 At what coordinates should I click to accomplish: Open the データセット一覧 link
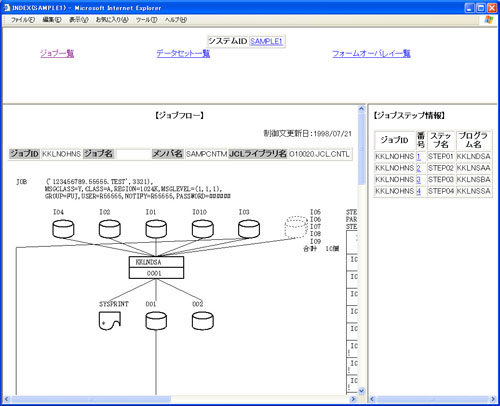pyautogui.click(x=183, y=53)
